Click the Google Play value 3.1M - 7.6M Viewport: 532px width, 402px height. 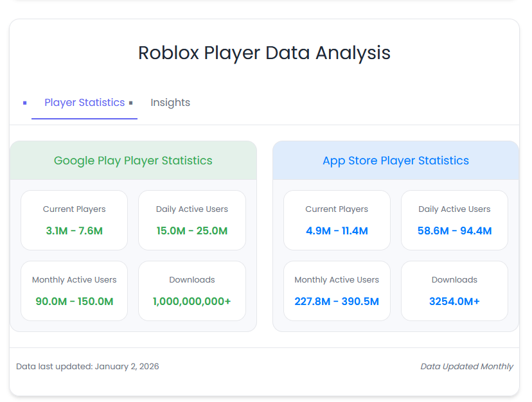(x=75, y=231)
